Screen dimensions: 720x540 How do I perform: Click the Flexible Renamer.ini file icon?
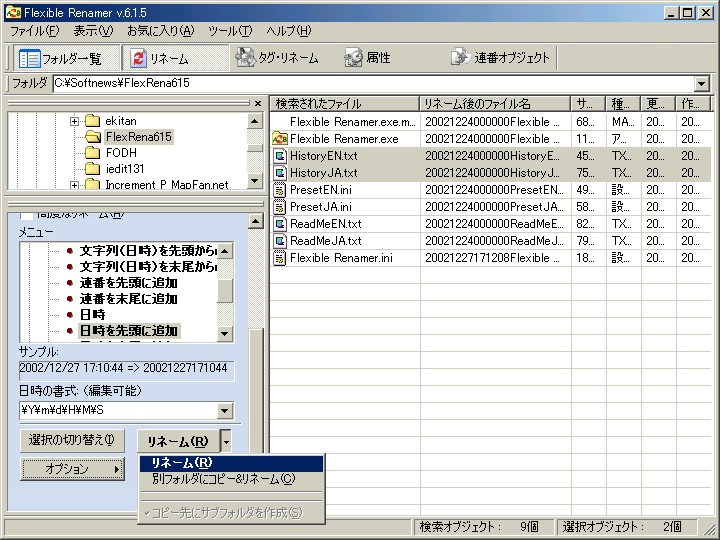tap(280, 258)
